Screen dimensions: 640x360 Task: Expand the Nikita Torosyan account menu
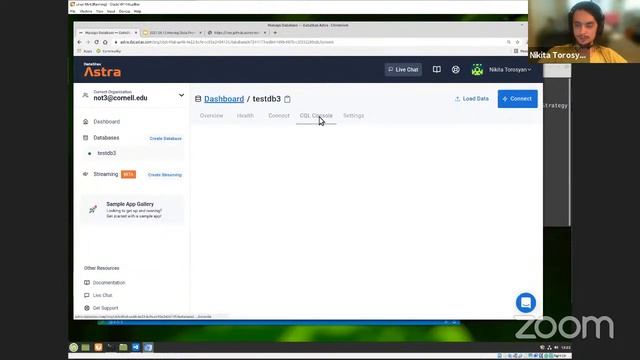[x=510, y=70]
